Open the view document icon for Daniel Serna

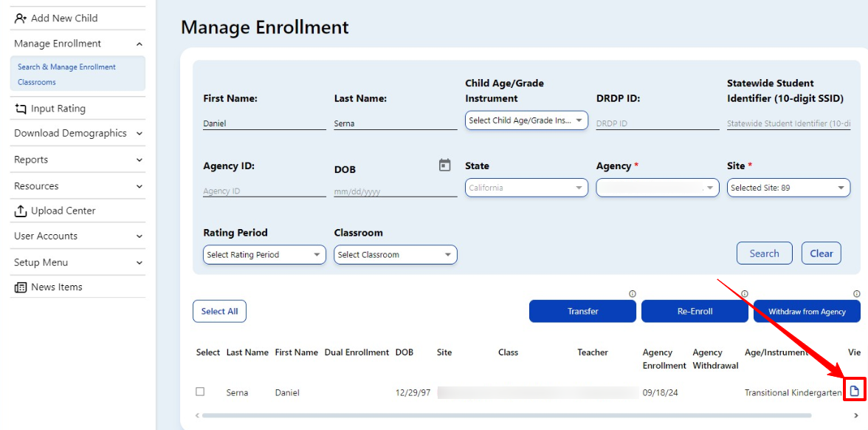click(x=854, y=390)
